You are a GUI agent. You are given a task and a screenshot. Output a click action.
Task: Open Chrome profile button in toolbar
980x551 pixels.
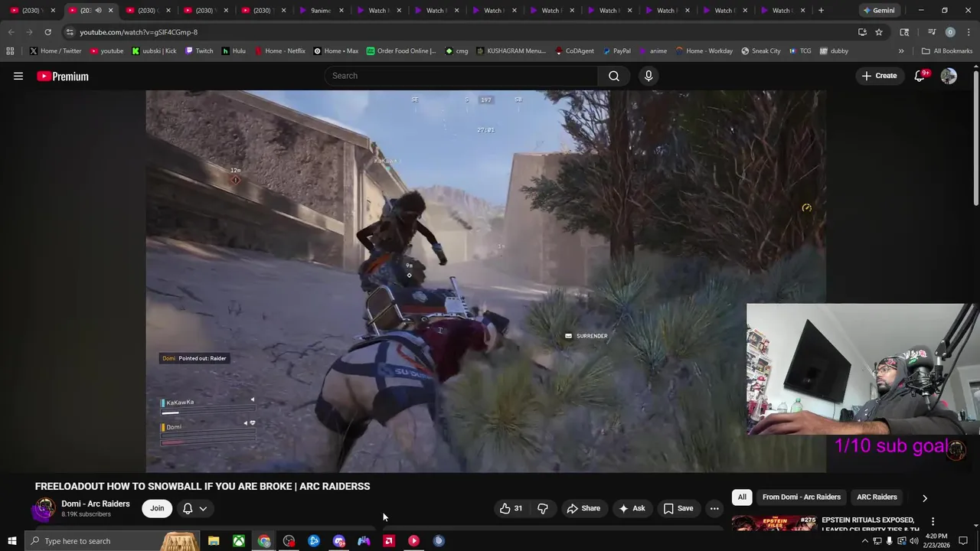(950, 32)
